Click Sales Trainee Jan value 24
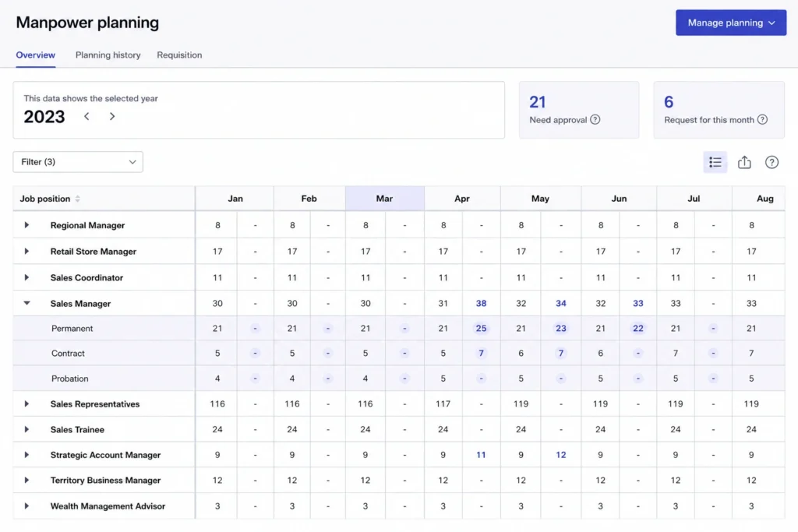This screenshot has width=798, height=532. click(217, 429)
